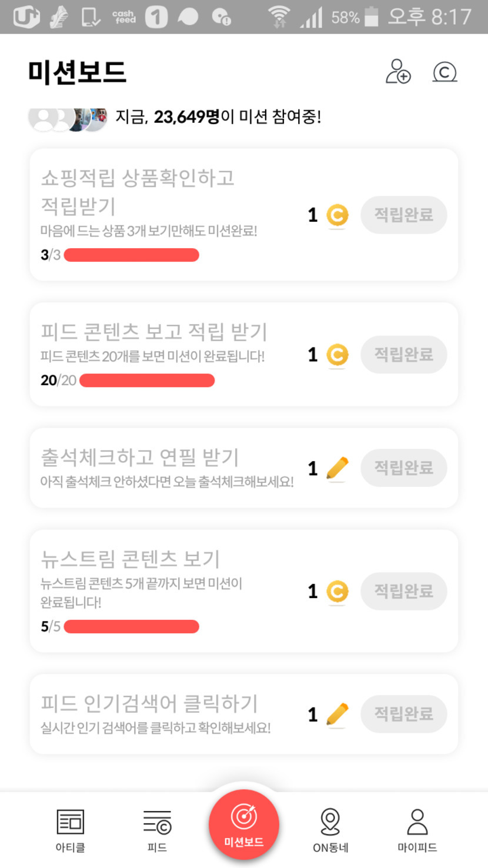The width and height of the screenshot is (488, 868).
Task: Tap the gold coin icon for shopping mission
Action: (x=337, y=215)
